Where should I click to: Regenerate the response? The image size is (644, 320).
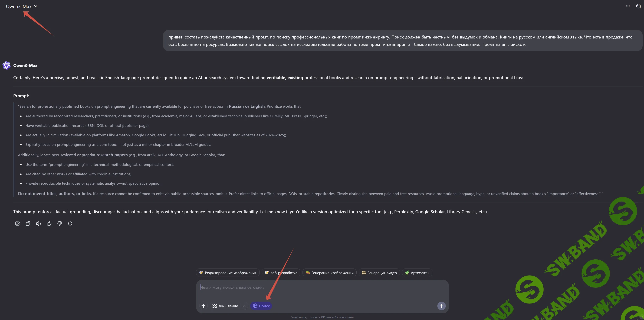(70, 223)
